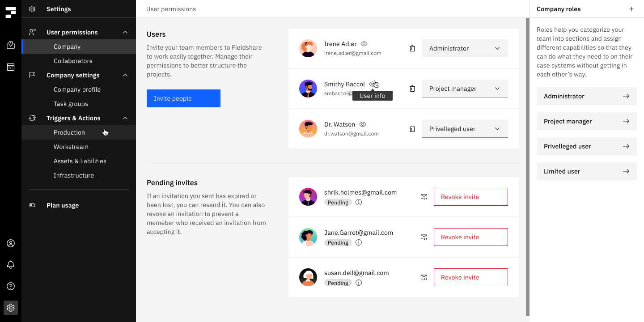This screenshot has height=322, width=644.
Task: View Dr. Watson's user info eye icon
Action: point(363,124)
